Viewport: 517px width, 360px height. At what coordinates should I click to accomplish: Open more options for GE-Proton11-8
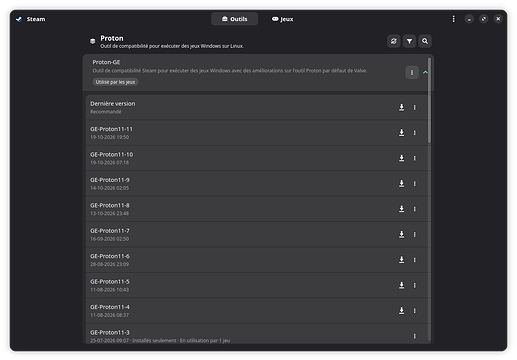415,209
